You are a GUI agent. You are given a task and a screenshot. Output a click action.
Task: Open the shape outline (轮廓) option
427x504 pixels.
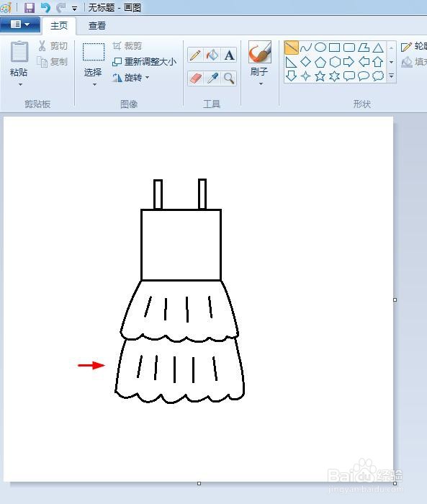[x=414, y=46]
